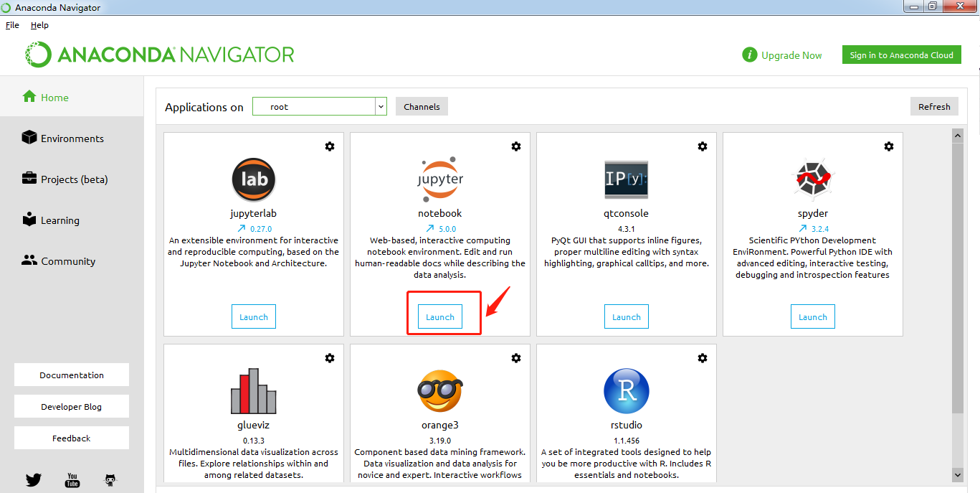Open the Twitter link icon
This screenshot has height=493, width=980.
click(x=34, y=479)
